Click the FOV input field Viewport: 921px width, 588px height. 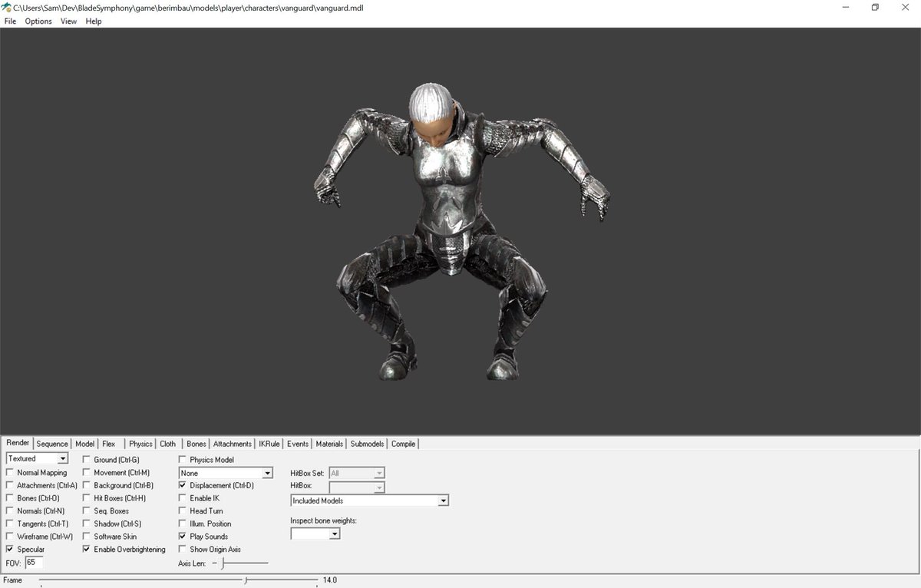[35, 563]
